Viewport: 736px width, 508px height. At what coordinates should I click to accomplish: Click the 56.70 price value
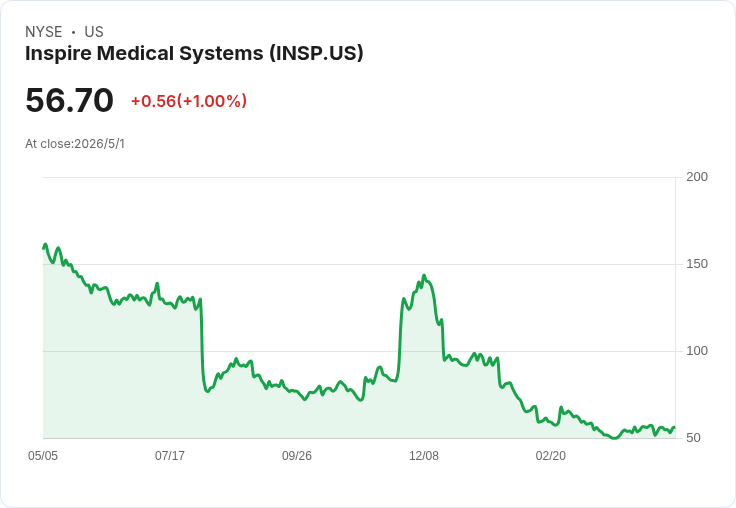(x=69, y=100)
